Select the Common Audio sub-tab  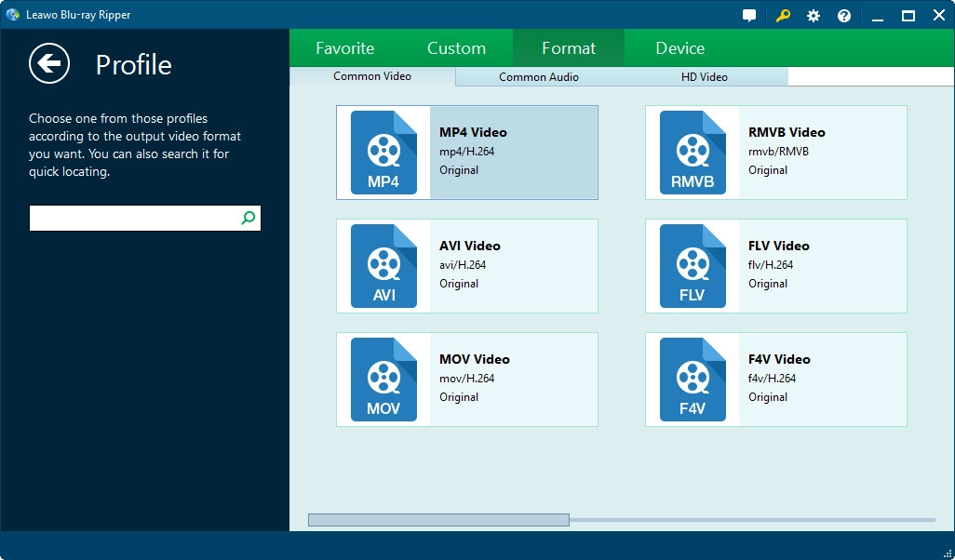coord(538,77)
